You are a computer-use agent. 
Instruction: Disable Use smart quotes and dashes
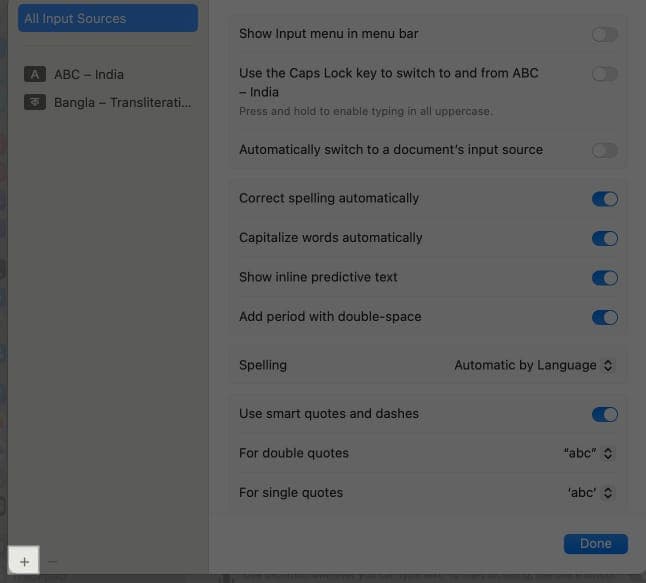[x=604, y=414]
